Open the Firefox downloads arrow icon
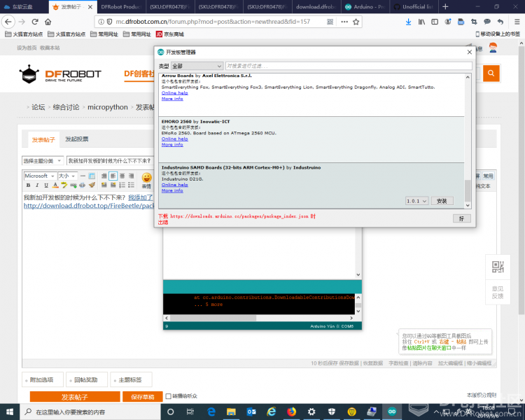The image size is (525, 420). [x=408, y=22]
